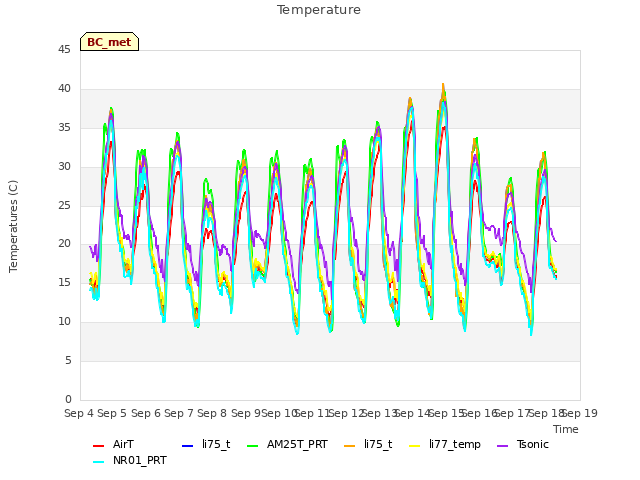
Task: Click the "Sep 4" x-axis tick label
Action: coord(79,413)
